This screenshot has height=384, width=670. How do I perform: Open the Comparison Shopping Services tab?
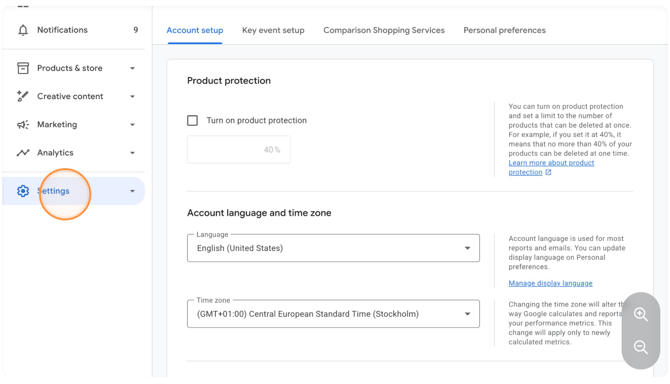(x=384, y=30)
